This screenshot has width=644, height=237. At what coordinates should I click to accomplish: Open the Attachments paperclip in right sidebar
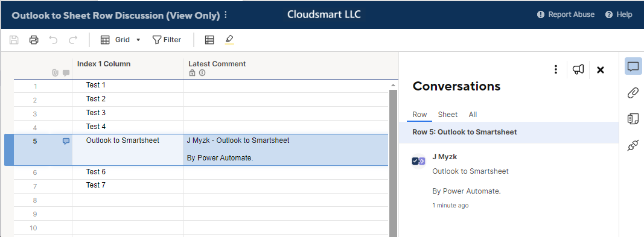633,93
